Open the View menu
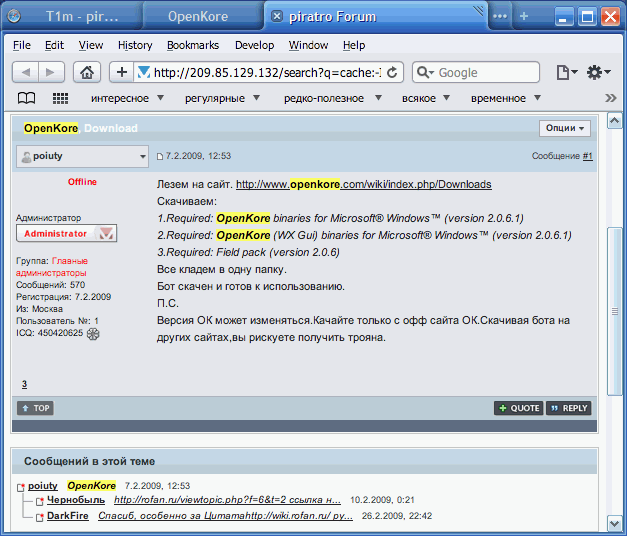This screenshot has height=536, width=627. 91,45
